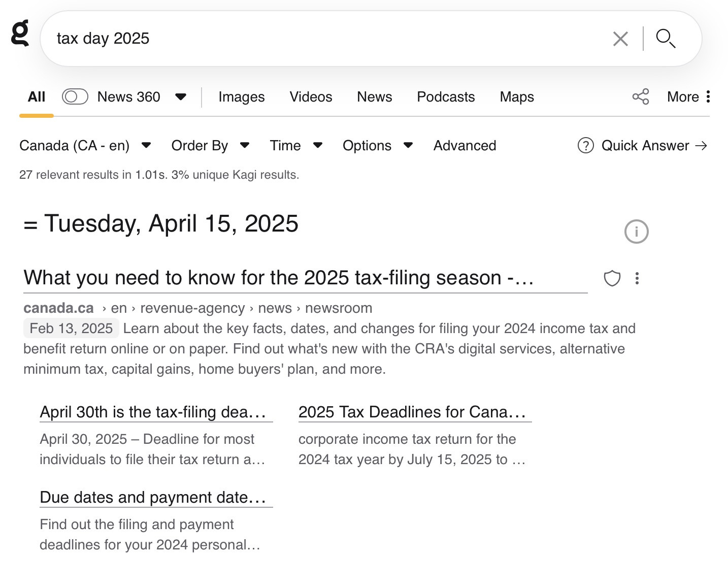Click the Kagi logo icon
Screen dimensions: 728x588
20,33
